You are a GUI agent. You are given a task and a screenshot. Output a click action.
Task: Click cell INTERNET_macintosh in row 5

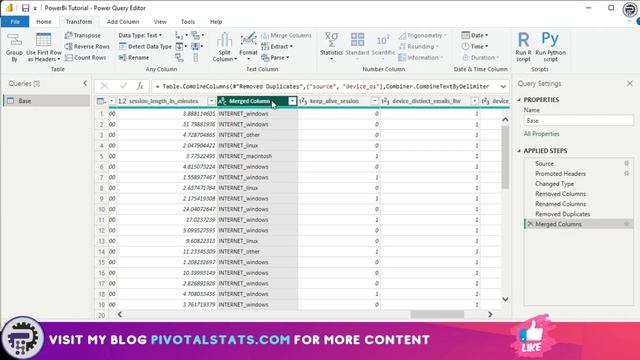(x=257, y=156)
